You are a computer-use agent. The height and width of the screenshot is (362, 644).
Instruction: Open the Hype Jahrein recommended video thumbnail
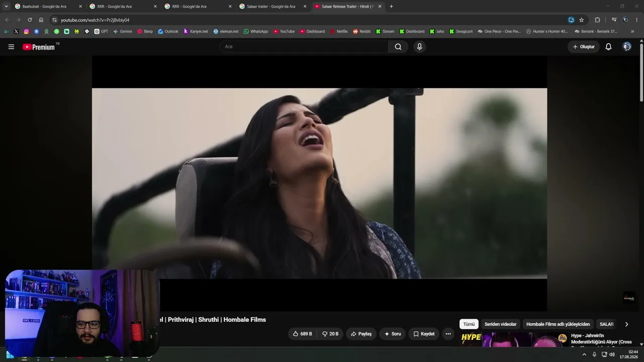pos(513,340)
